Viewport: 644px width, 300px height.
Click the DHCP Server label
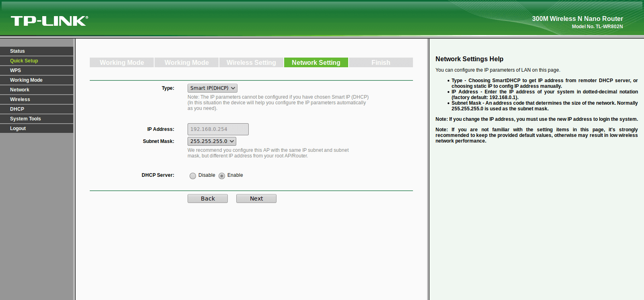(x=158, y=175)
